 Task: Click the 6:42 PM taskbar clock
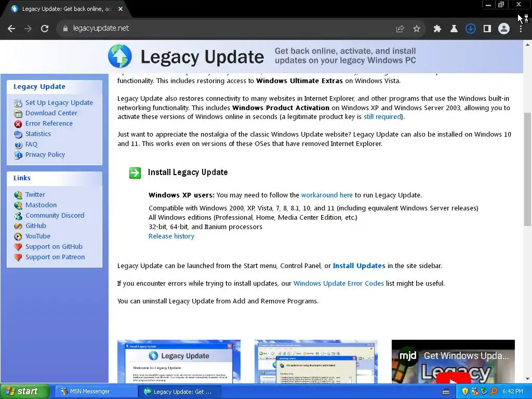click(513, 392)
